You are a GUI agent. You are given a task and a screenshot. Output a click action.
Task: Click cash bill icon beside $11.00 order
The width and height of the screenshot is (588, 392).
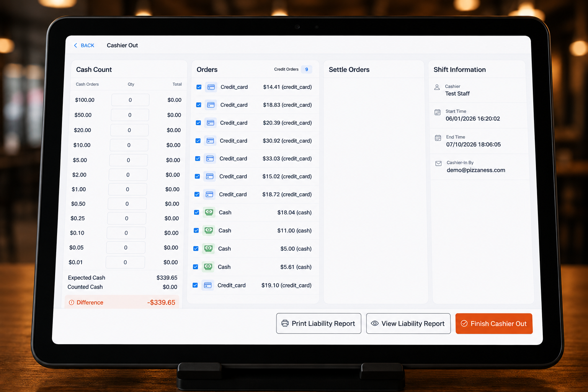coord(209,230)
